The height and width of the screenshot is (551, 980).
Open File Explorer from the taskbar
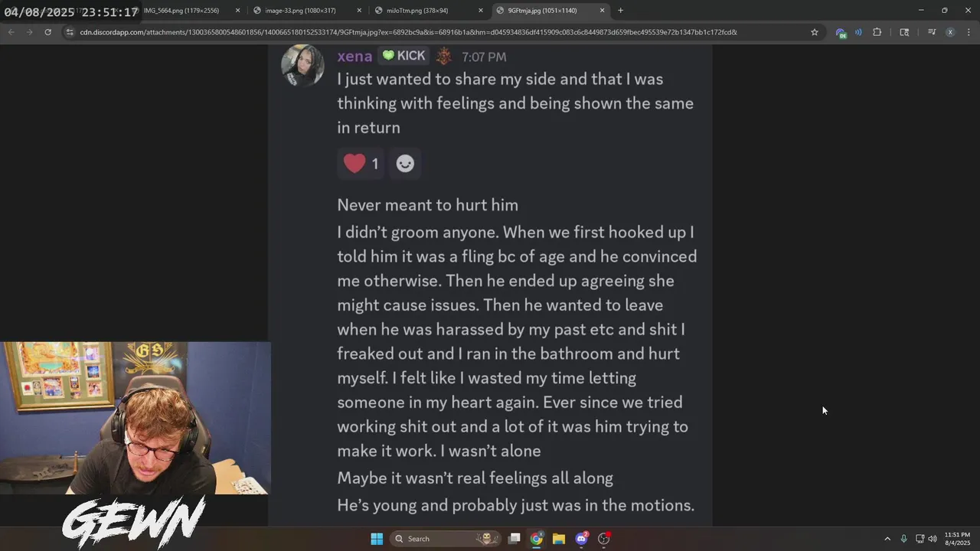[559, 539]
